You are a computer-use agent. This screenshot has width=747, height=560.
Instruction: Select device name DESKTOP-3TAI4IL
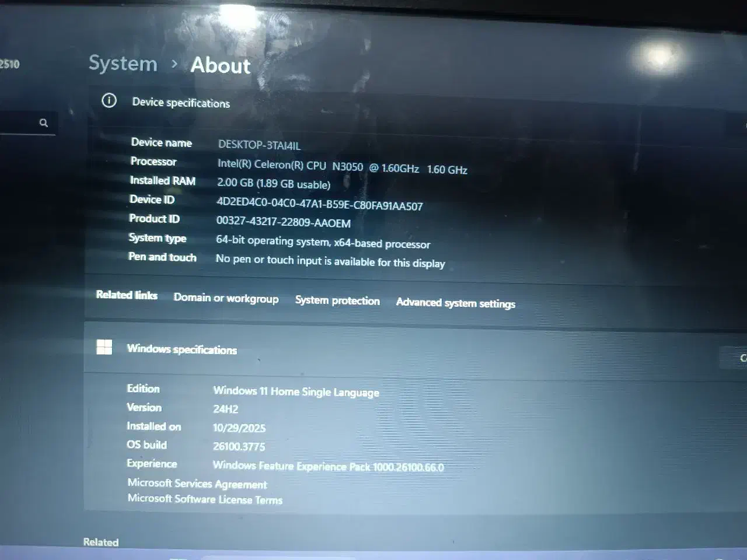(x=259, y=145)
